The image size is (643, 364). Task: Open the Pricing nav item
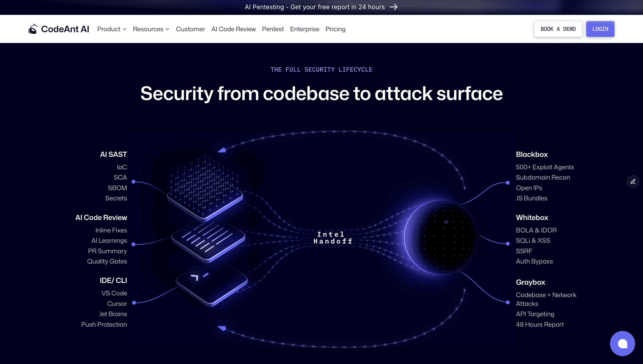(335, 29)
